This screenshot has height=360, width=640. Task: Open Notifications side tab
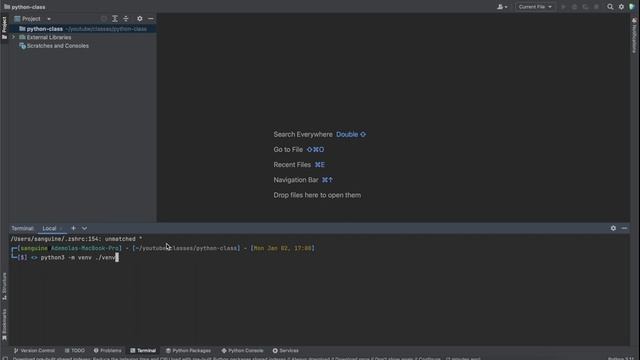coord(634,35)
